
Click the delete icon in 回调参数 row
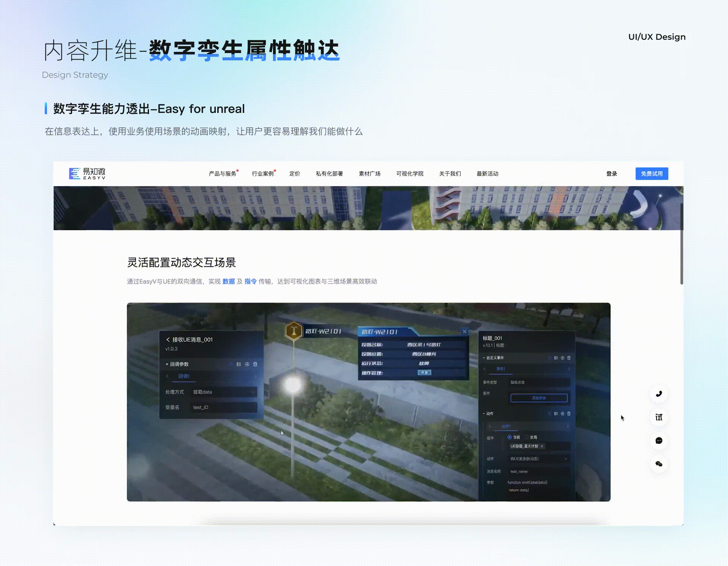[255, 364]
